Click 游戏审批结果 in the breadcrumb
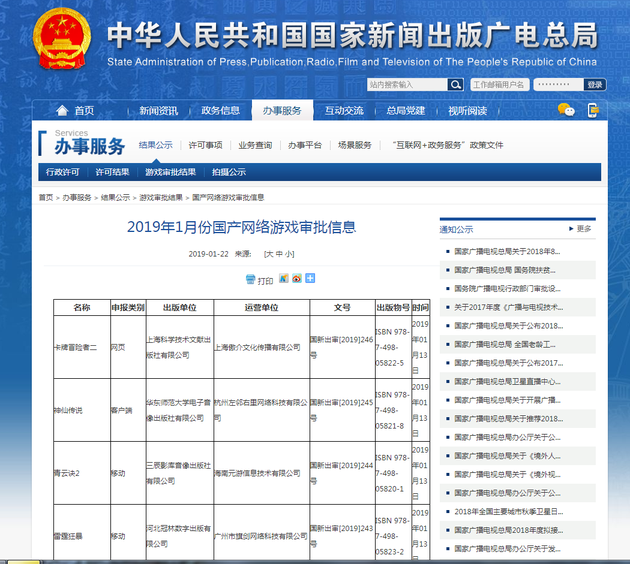Screen dimensions: 630x564 [161, 198]
